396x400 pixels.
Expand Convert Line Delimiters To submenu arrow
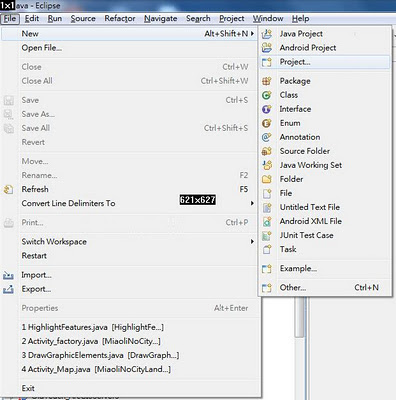252,203
